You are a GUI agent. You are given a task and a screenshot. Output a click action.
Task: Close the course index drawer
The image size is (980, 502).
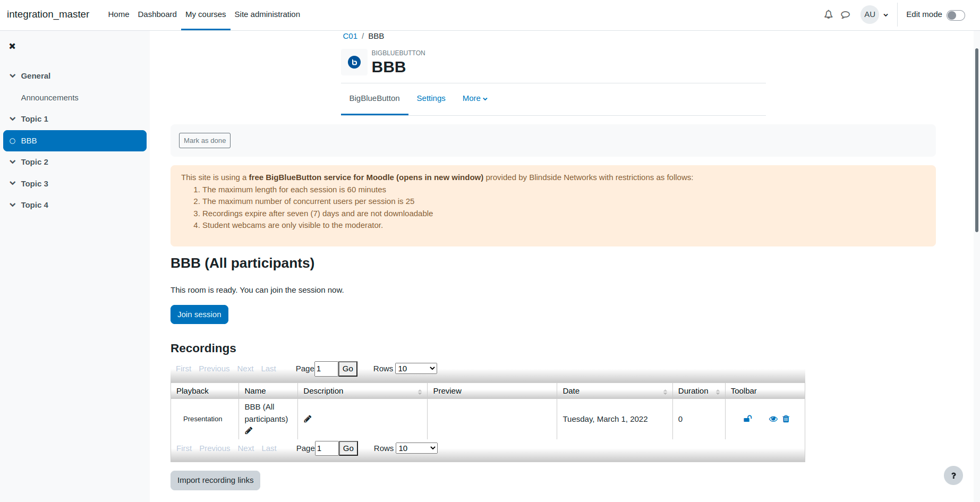point(12,46)
